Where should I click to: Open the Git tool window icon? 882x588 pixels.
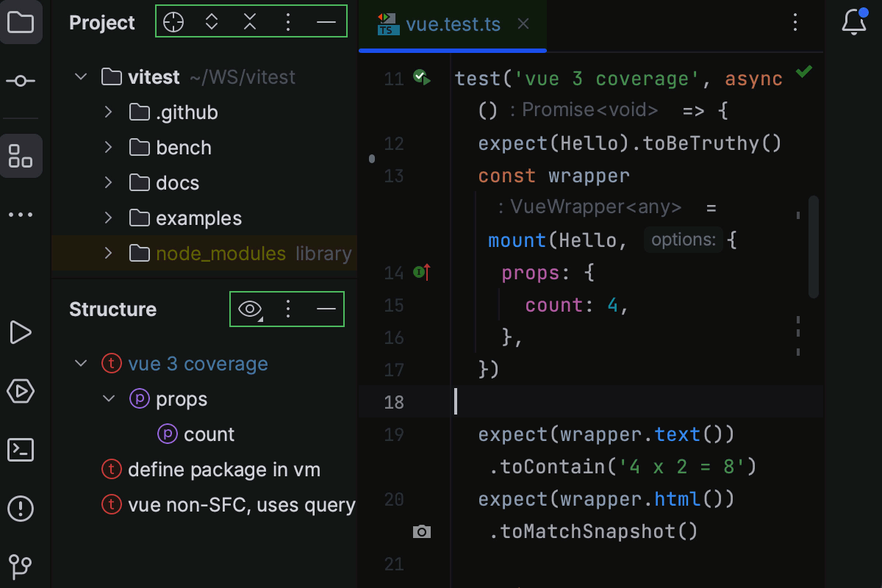coord(21,566)
